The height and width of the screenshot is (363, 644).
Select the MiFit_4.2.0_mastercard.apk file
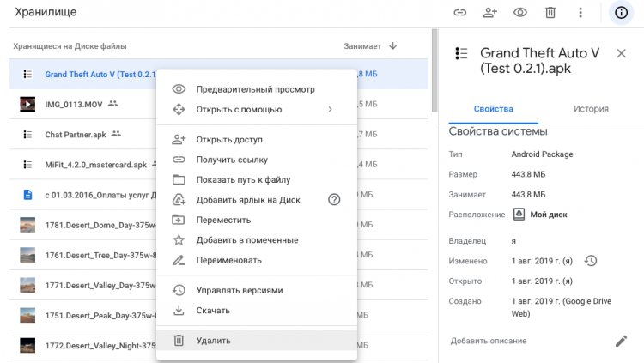coord(95,165)
